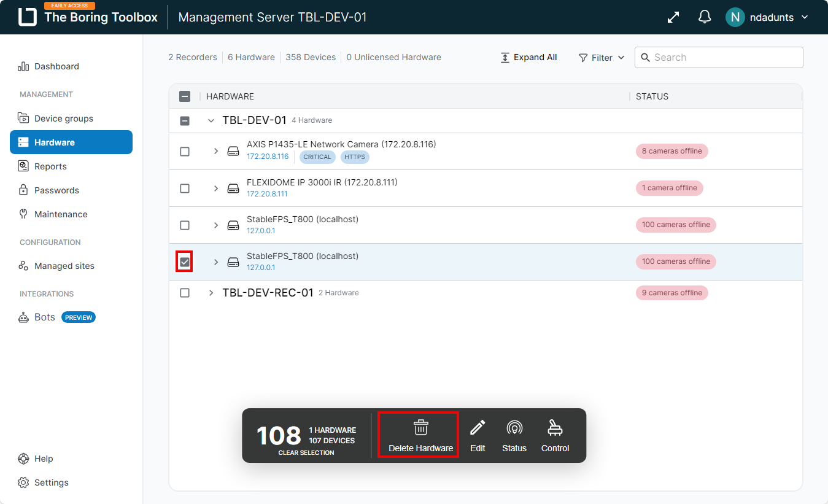
Task: Click the Bots robot icon
Action: [x=23, y=317]
